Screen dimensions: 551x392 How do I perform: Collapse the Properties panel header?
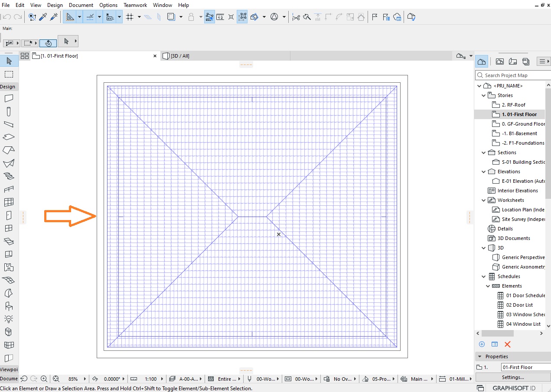click(512, 356)
